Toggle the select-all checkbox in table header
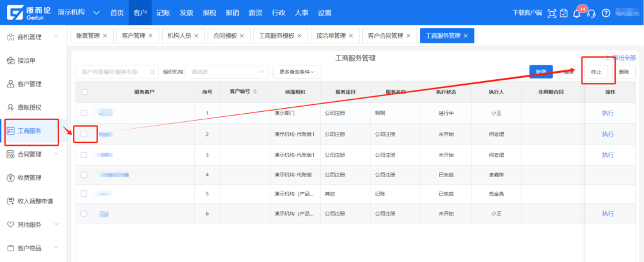The height and width of the screenshot is (262, 644). coord(85,92)
